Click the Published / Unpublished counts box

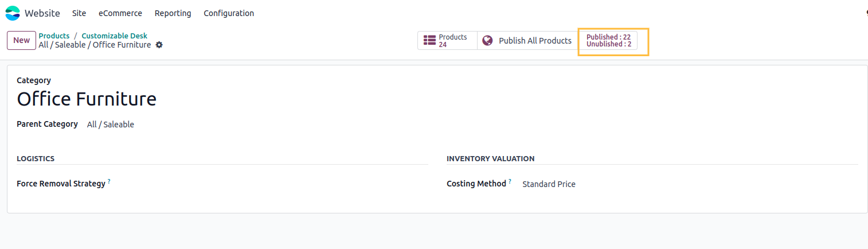(608, 41)
